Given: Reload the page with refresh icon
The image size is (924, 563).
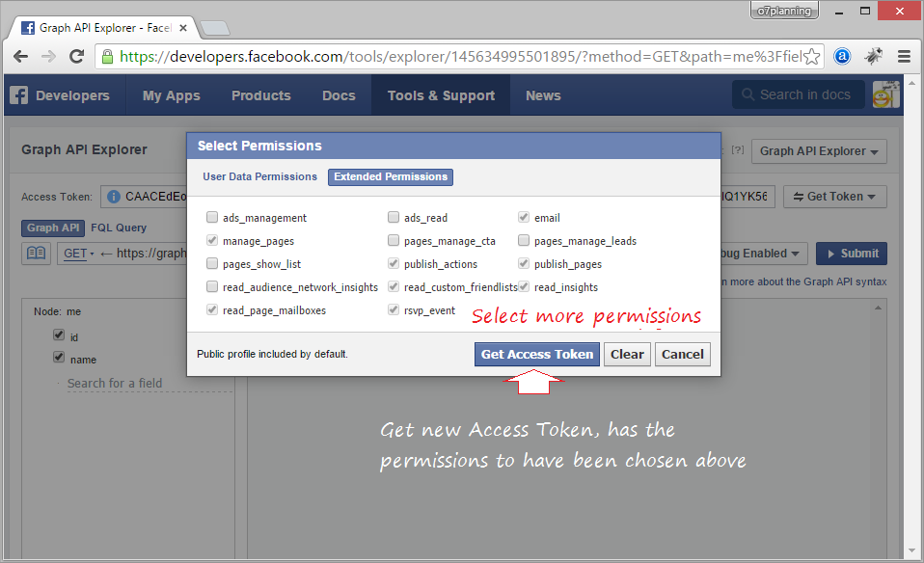Looking at the screenshot, I should [x=76, y=57].
